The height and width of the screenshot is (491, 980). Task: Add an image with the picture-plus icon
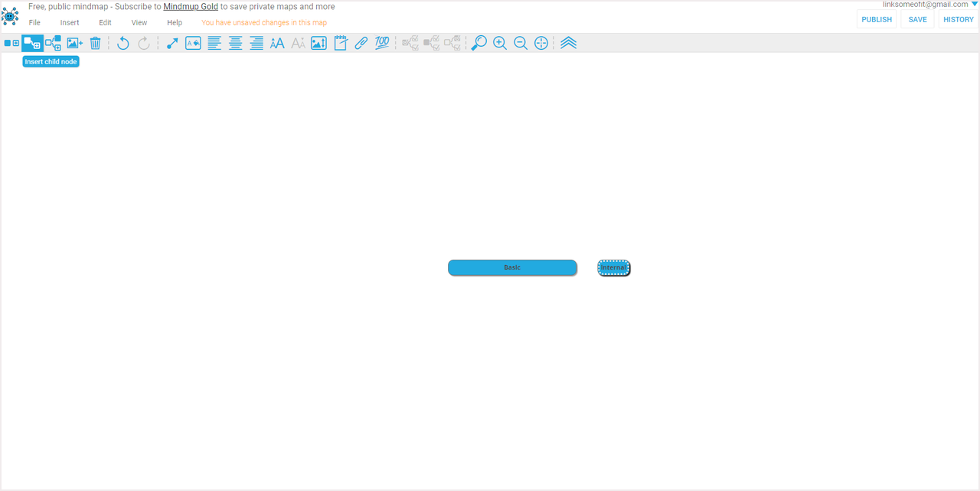point(74,43)
